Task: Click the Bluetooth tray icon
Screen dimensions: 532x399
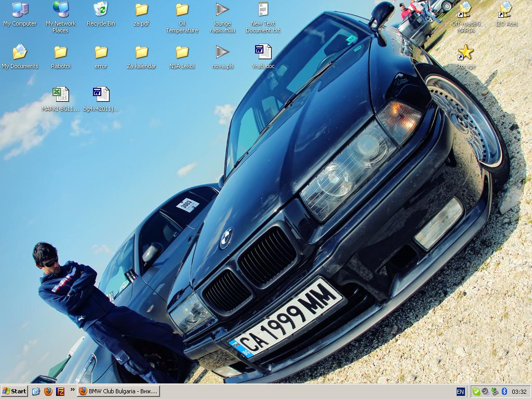Action: click(x=504, y=392)
